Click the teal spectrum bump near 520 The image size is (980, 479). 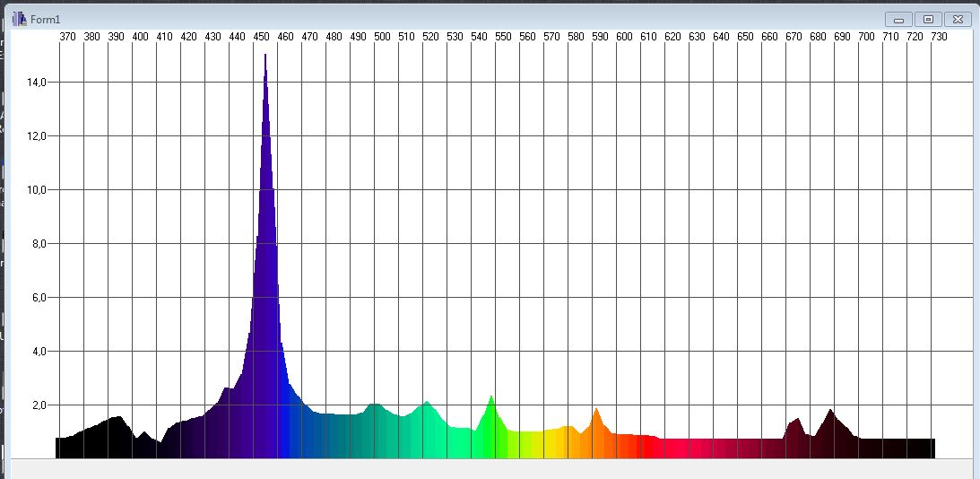pos(426,431)
